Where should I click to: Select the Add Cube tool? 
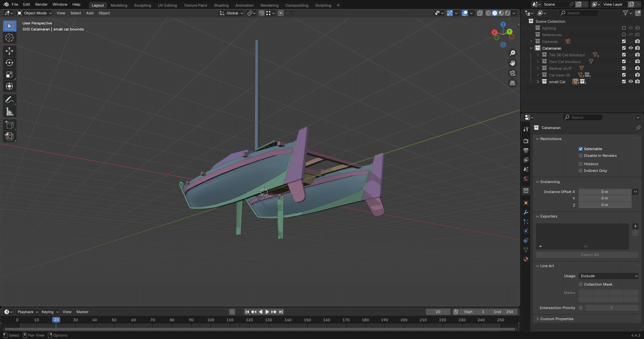coord(9,125)
